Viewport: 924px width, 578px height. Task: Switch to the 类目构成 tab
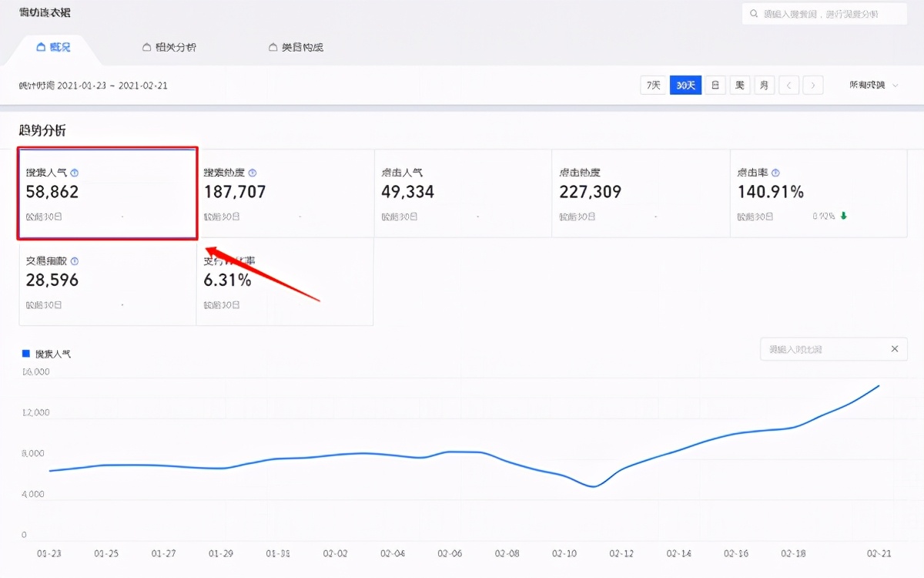(x=296, y=47)
